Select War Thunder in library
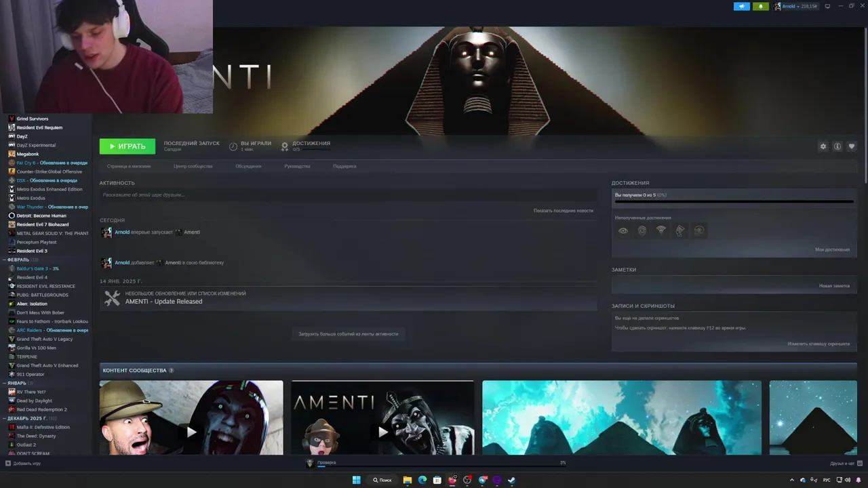 [47, 207]
